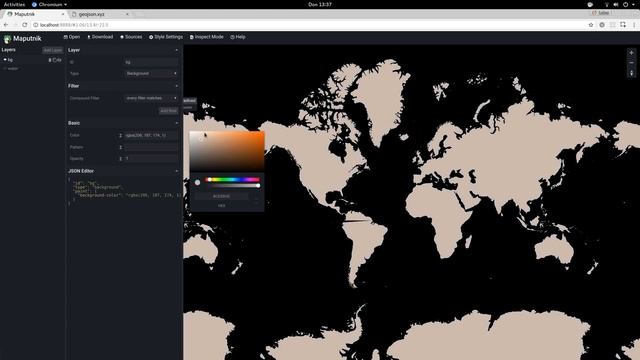
Task: Open Style Settings
Action: pyautogui.click(x=166, y=37)
